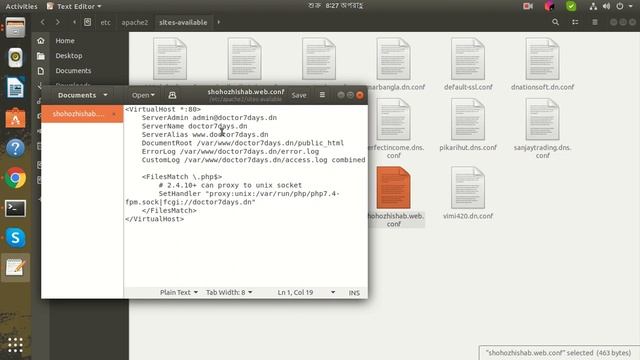The height and width of the screenshot is (360, 640).
Task: Click the green checkmark tray icon
Action: 571,6
